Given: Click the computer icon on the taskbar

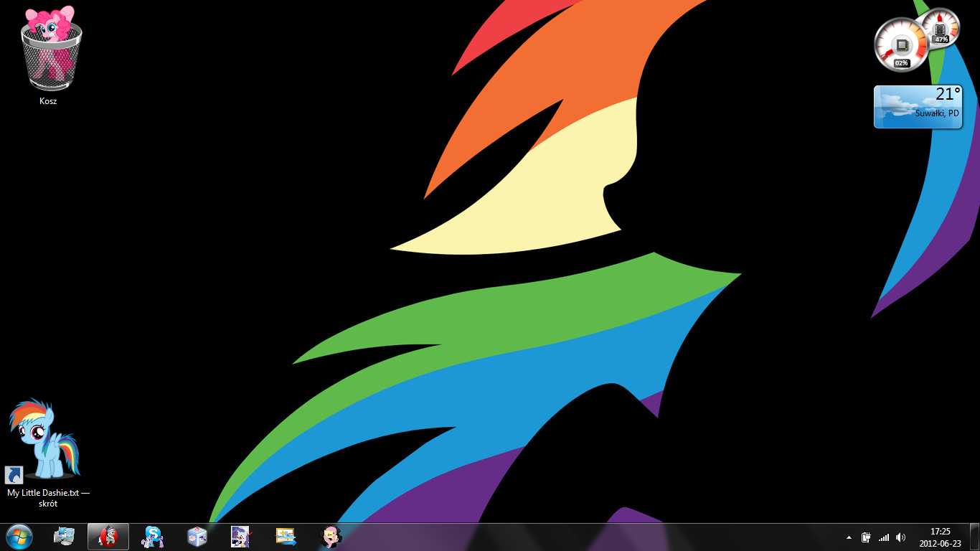Looking at the screenshot, I should click(x=64, y=537).
